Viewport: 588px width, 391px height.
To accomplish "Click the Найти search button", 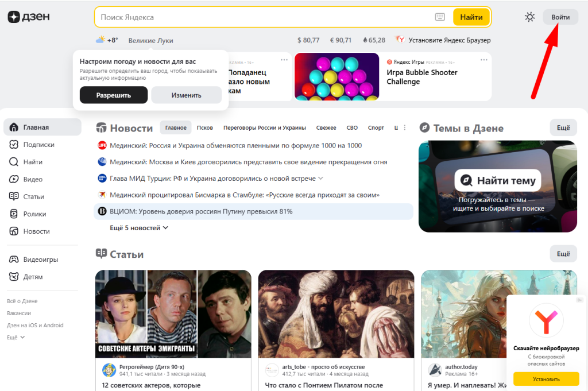I will [471, 17].
